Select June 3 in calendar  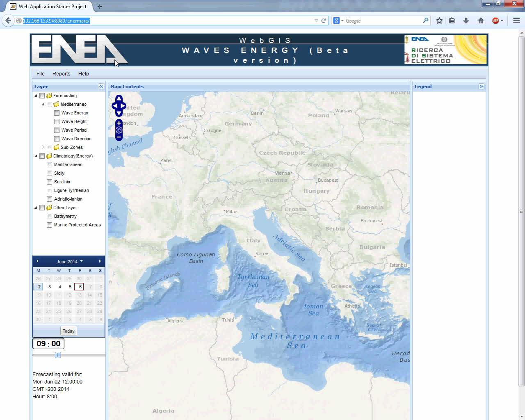tap(49, 287)
